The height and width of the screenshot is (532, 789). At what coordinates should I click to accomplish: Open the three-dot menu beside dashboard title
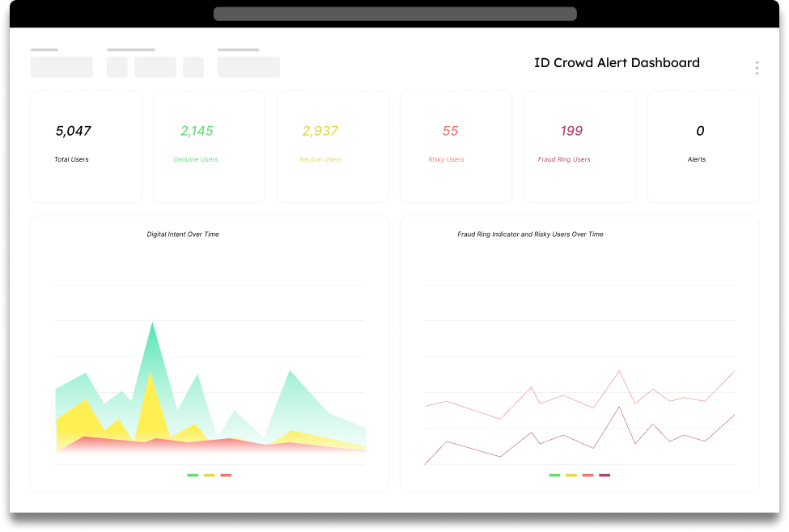[756, 67]
